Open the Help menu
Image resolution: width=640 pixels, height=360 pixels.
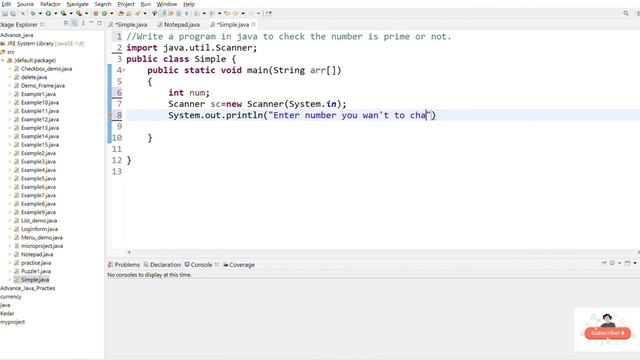(189, 4)
